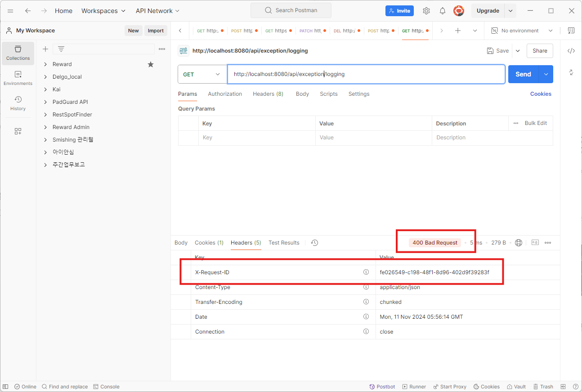This screenshot has width=582, height=392.
Task: Click the Search Postman field
Action: pyautogui.click(x=291, y=10)
